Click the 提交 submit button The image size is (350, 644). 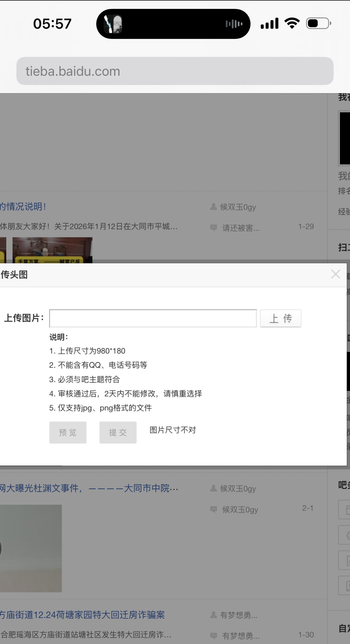tap(118, 432)
